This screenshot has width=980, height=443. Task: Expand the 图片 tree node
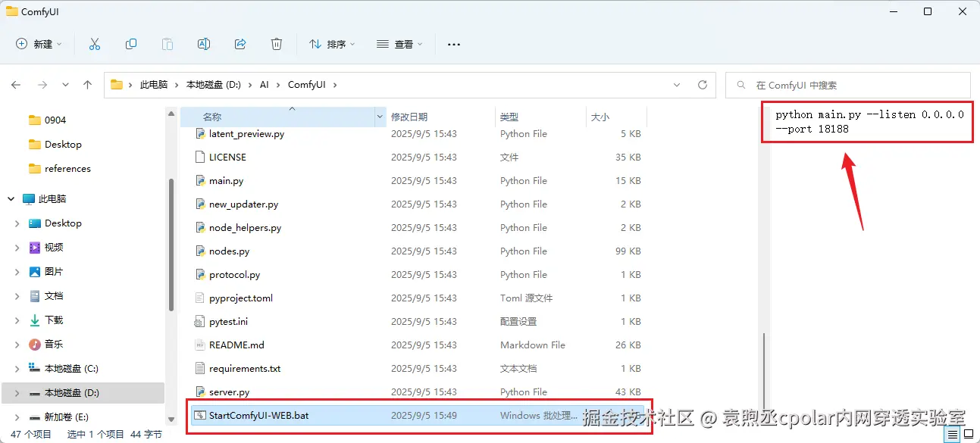(x=17, y=272)
